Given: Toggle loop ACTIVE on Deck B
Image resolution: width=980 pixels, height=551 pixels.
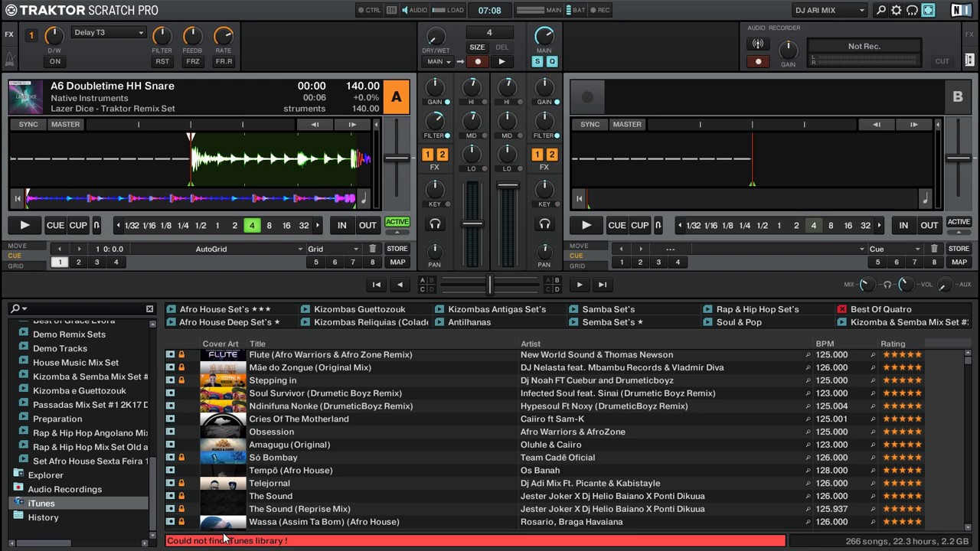Looking at the screenshot, I should click(x=959, y=222).
